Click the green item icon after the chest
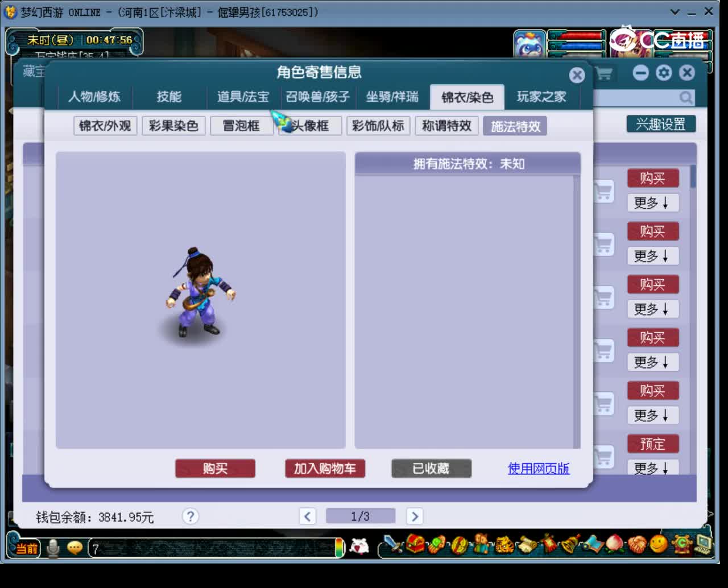 click(x=437, y=545)
